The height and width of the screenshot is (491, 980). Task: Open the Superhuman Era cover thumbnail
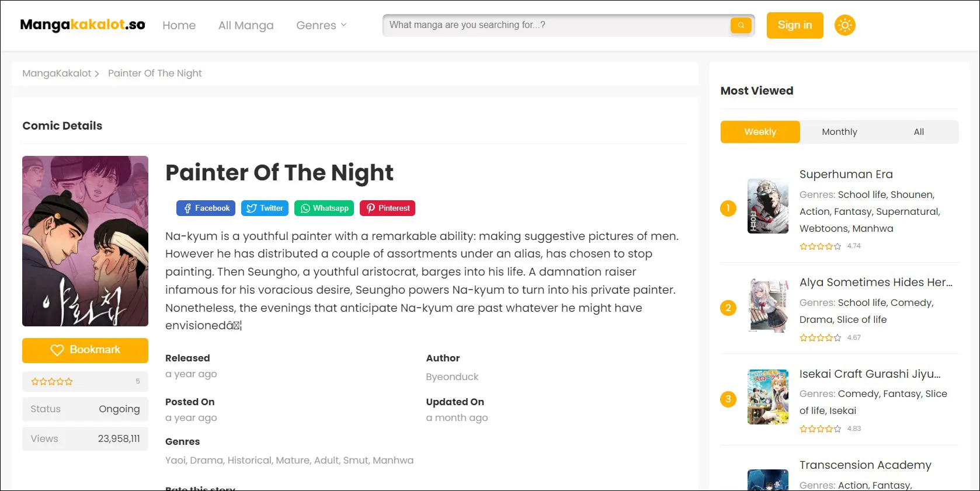click(x=768, y=206)
